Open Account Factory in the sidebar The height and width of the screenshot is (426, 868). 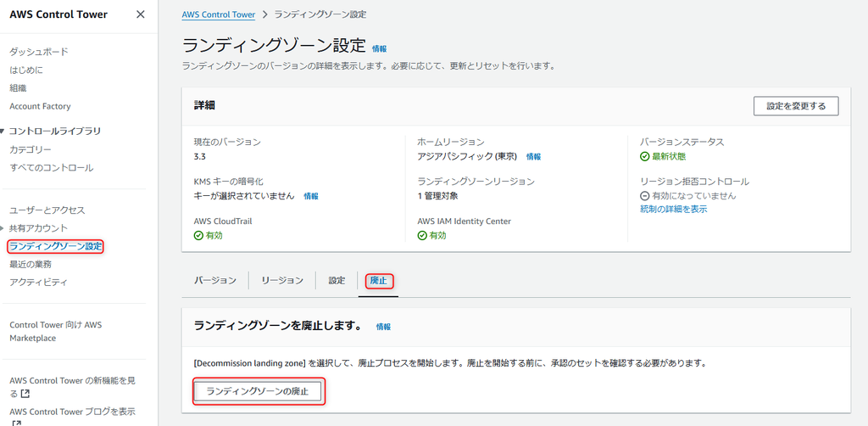(x=40, y=106)
